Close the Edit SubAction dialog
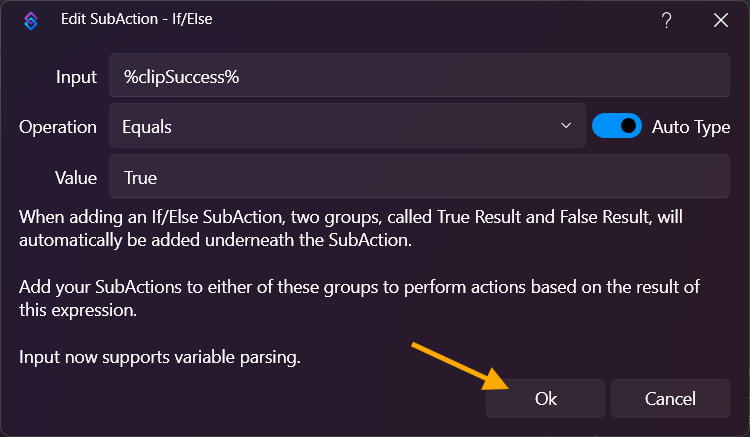 [x=720, y=21]
